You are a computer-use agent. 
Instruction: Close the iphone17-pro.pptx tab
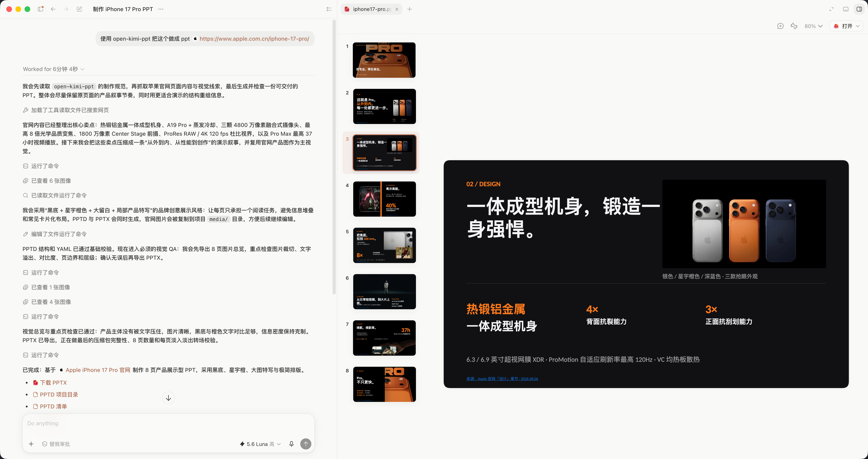pos(397,9)
